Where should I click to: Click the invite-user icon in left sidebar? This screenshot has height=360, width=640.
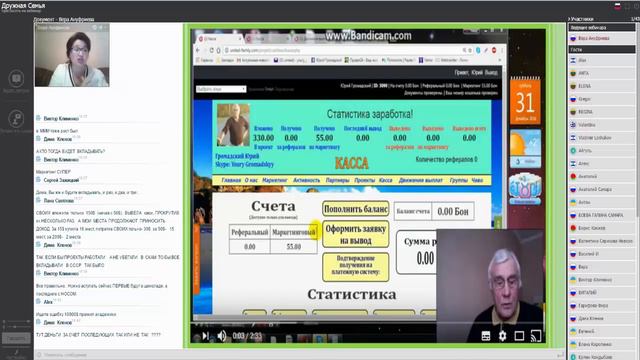click(x=16, y=119)
